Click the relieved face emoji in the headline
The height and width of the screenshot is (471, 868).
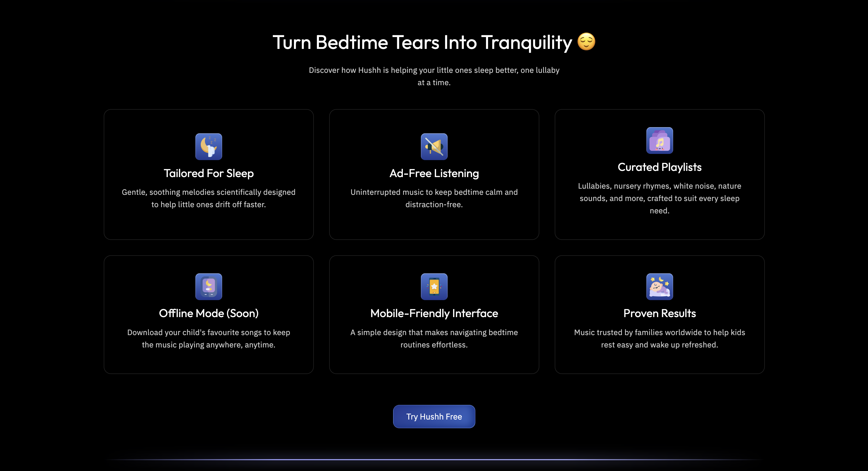pyautogui.click(x=586, y=42)
